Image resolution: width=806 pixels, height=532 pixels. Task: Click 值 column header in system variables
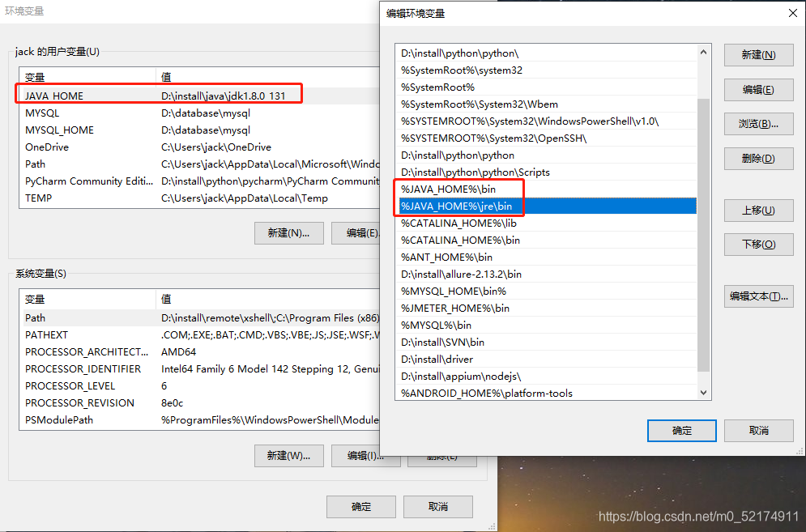tap(267, 299)
